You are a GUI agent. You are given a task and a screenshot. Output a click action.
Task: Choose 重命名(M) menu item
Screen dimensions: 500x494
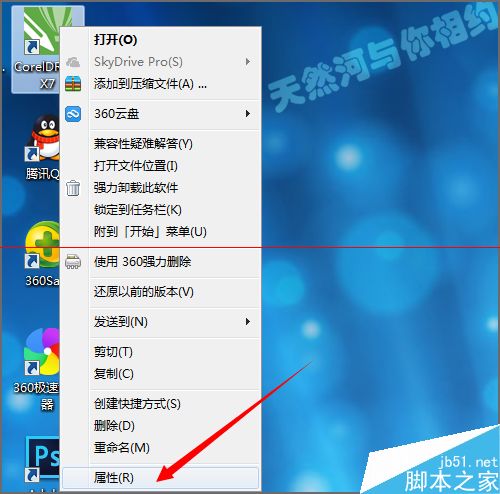point(160,448)
